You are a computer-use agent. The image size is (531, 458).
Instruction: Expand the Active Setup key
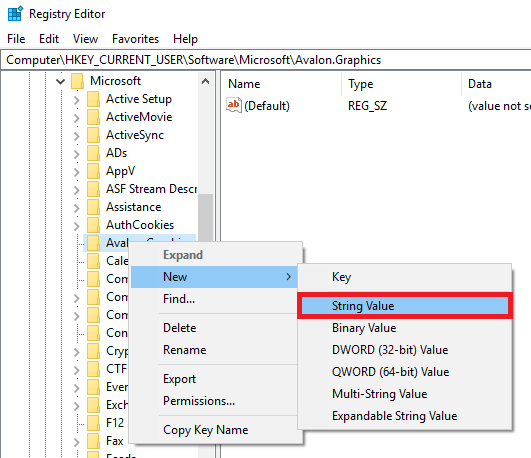coord(77,100)
